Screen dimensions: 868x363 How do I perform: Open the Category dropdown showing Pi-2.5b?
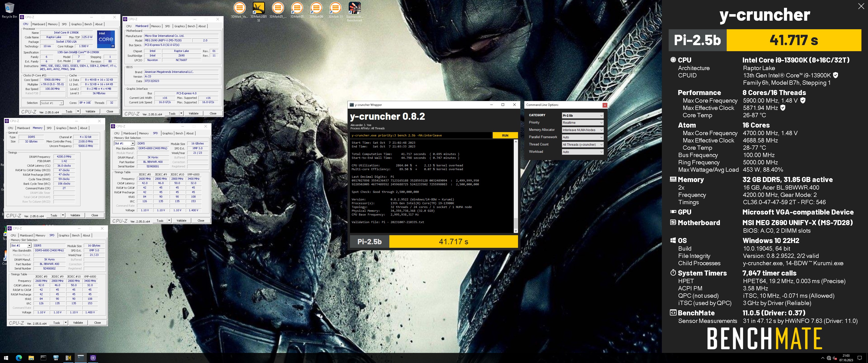582,115
